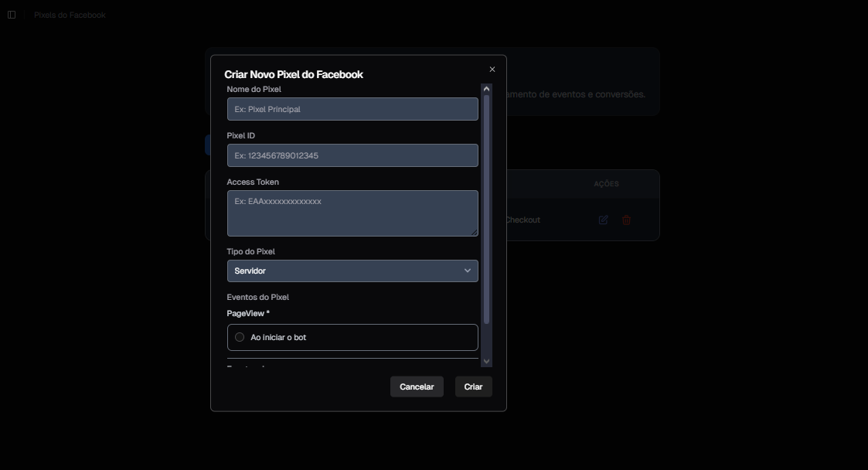Focus the Nome do Pixel field
The image size is (868, 470).
click(352, 109)
